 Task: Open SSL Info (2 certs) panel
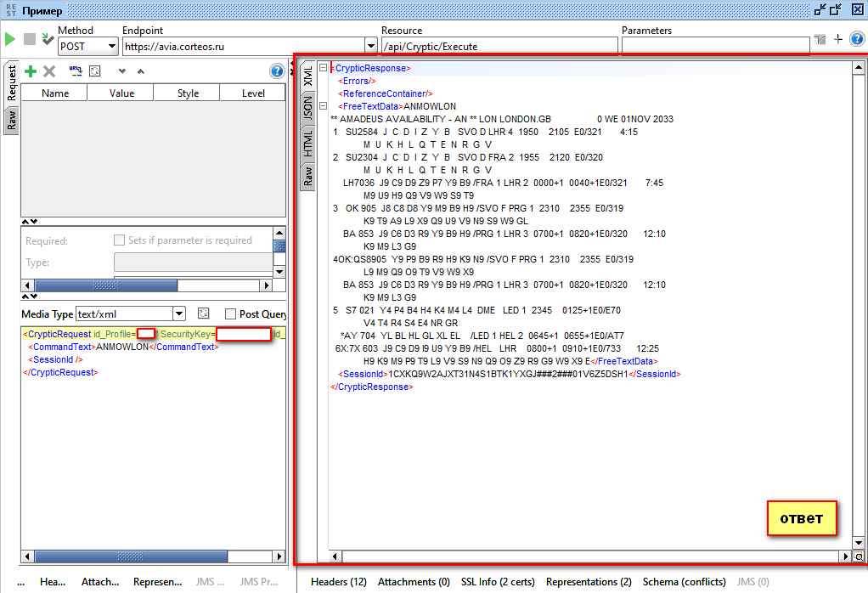pos(498,582)
